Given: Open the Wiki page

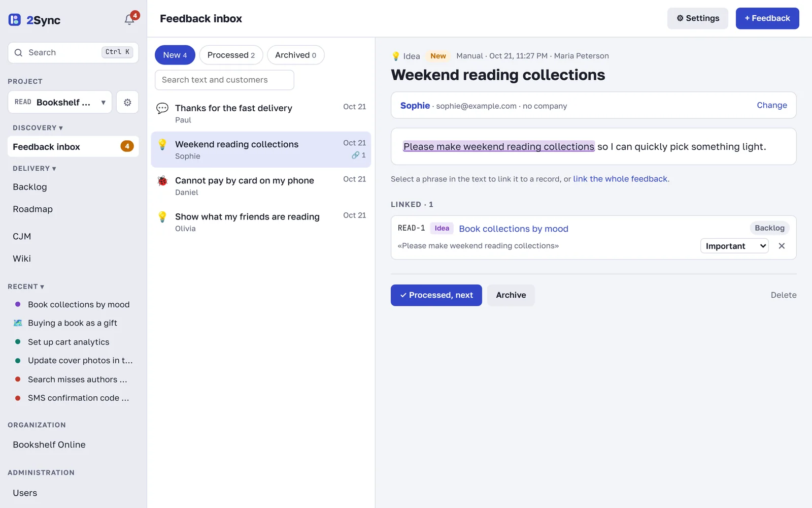Looking at the screenshot, I should coord(22,259).
